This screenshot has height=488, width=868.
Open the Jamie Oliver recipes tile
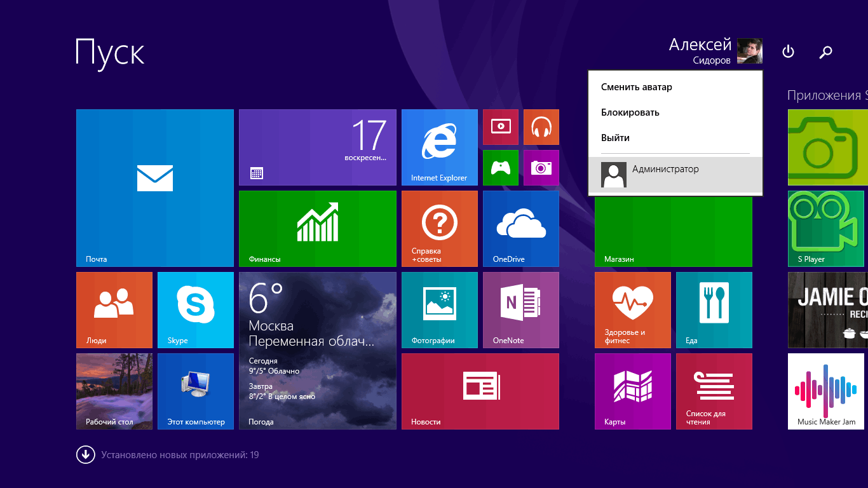click(828, 310)
